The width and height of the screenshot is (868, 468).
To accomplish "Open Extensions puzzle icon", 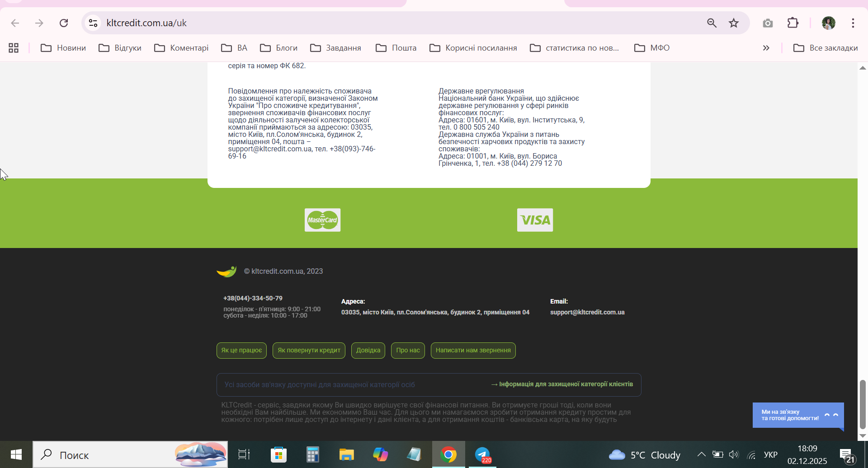I will pos(793,23).
